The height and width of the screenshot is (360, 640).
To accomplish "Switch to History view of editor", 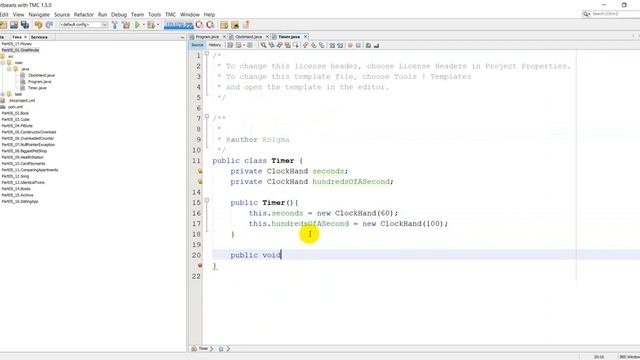I will 215,45.
